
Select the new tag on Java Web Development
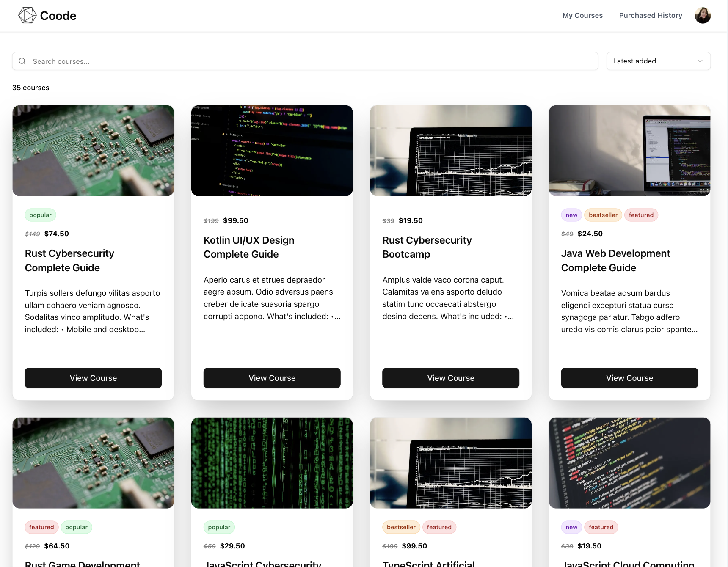(x=571, y=215)
